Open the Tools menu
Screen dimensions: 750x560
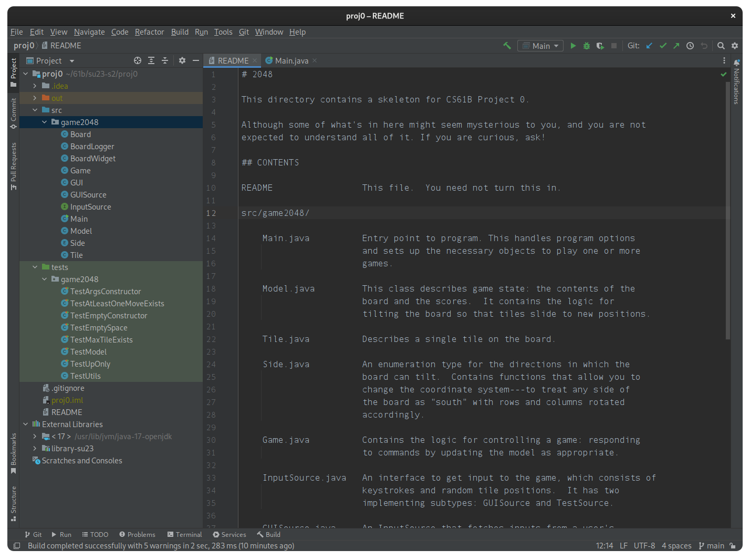pos(223,32)
